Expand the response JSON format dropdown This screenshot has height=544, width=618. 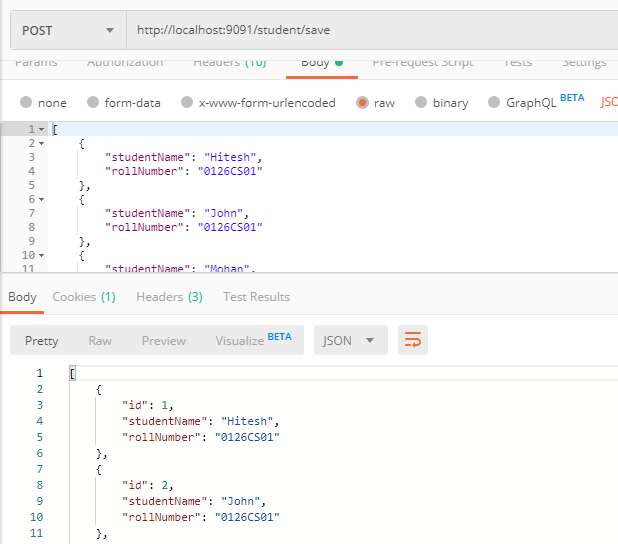349,341
